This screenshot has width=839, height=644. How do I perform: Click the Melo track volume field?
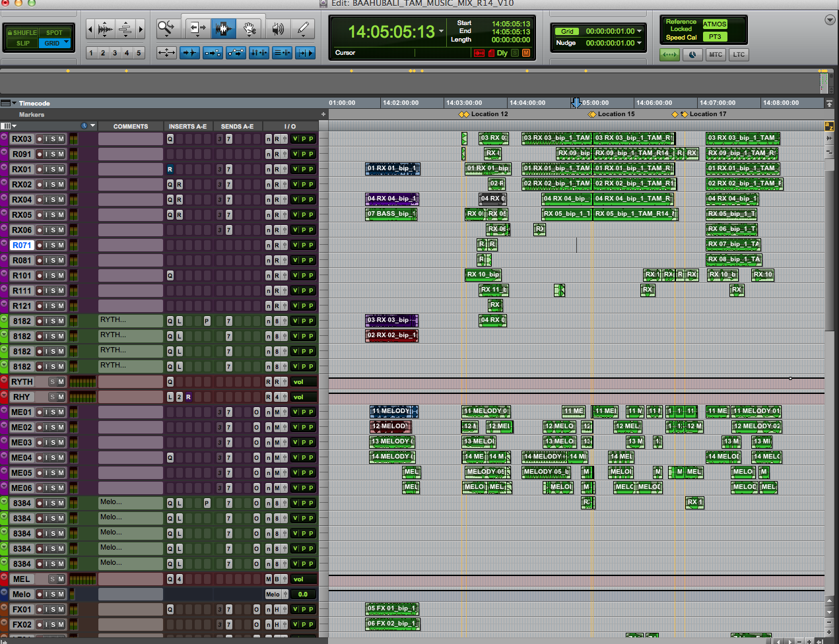(302, 595)
